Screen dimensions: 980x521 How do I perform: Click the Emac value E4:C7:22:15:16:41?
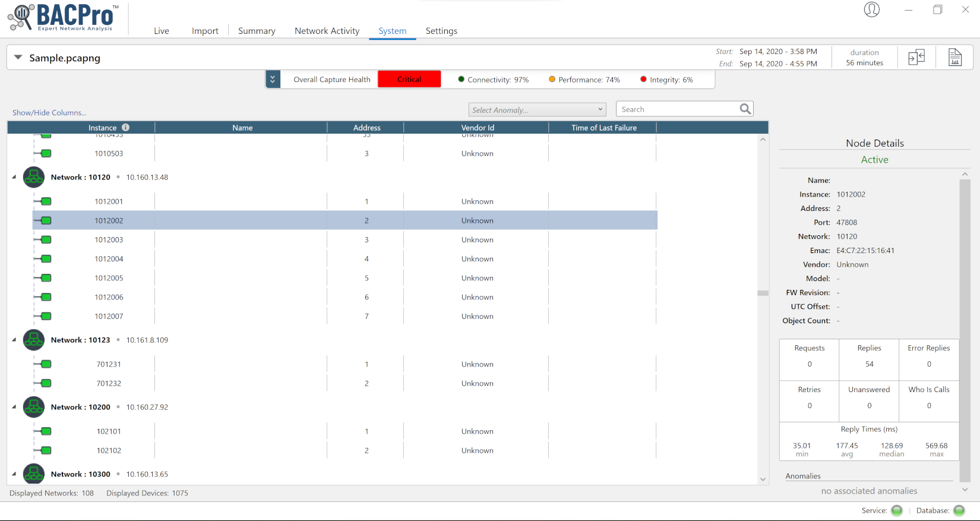point(865,251)
